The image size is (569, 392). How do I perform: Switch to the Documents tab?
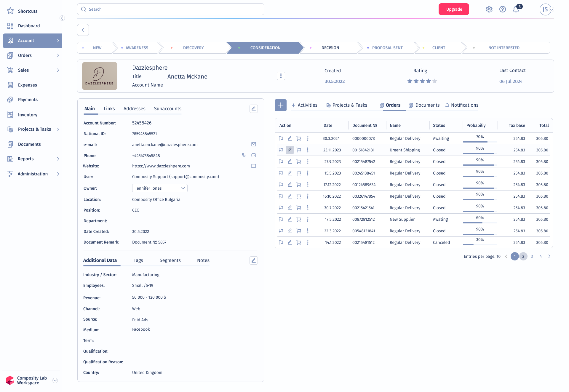pos(427,105)
